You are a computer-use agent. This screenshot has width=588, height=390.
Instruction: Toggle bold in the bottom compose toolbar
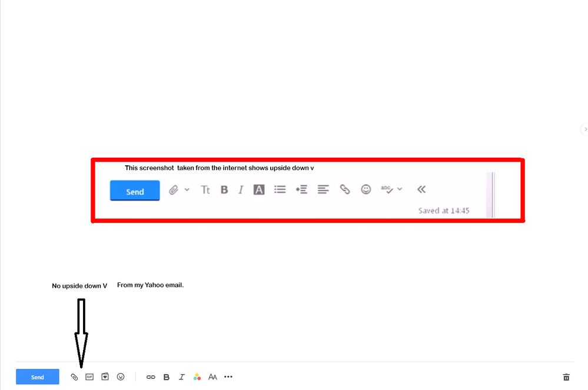click(x=167, y=377)
